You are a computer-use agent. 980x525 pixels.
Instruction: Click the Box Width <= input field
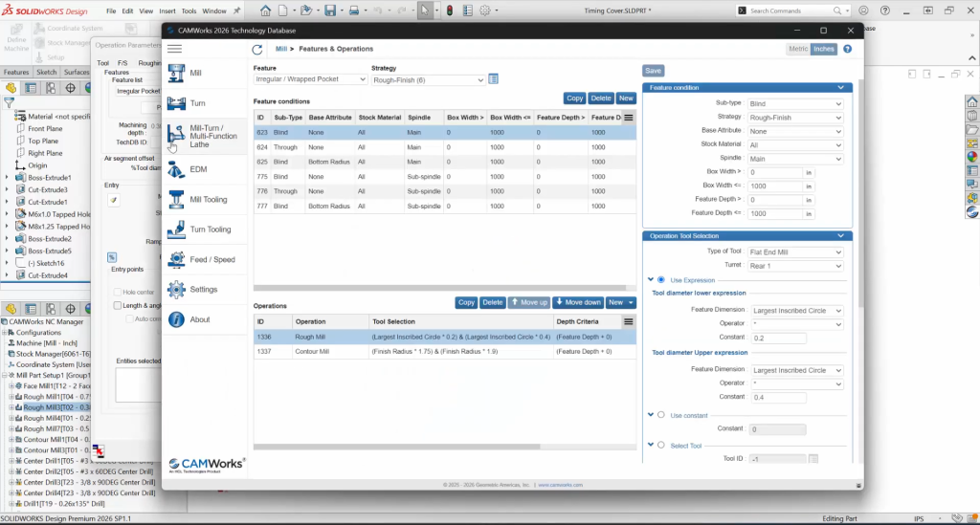pos(775,186)
